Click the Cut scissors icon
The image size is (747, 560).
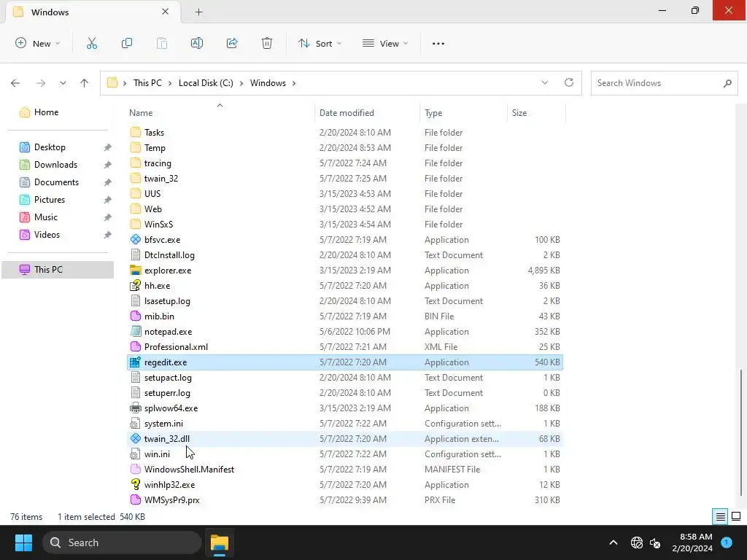click(92, 43)
